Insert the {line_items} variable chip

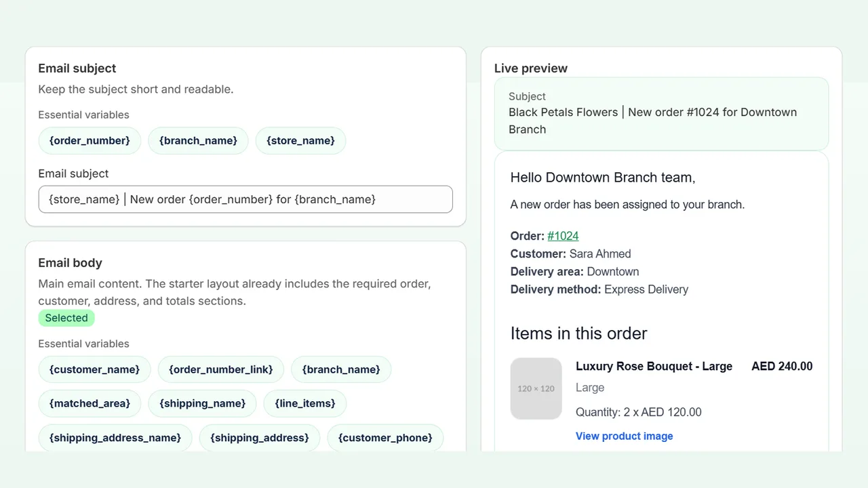point(305,403)
